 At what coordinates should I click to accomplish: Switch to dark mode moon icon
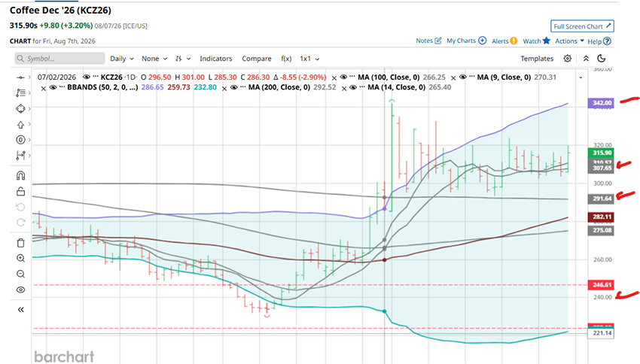602,59
